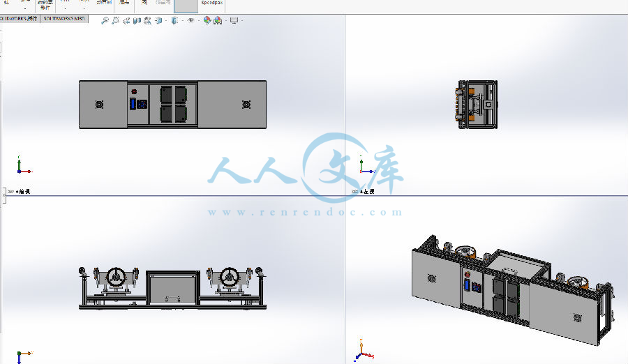
Task: Click the 左视 left view label
Action: 367,191
